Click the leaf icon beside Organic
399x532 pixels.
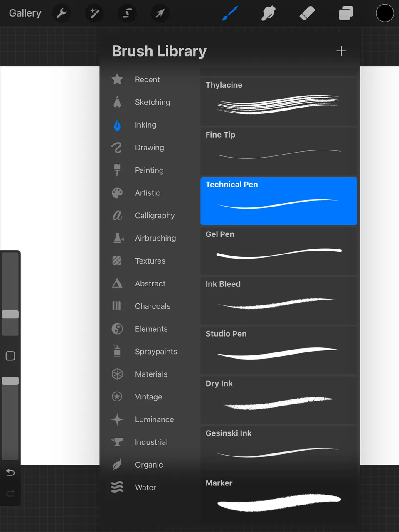pos(117,464)
